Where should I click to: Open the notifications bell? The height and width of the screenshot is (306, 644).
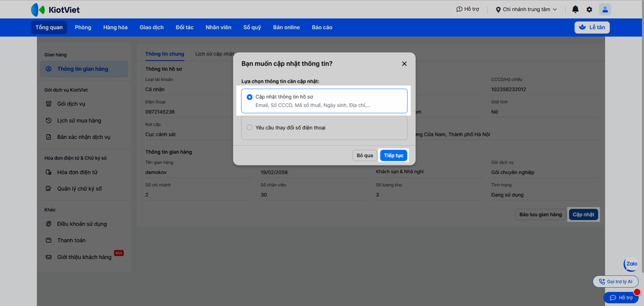(x=576, y=9)
